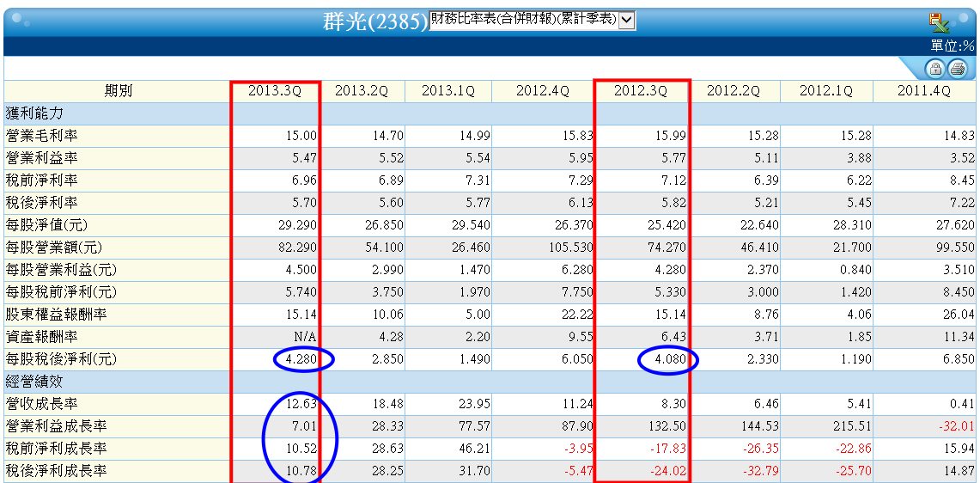Click the 營業毛利率 row label

point(42,136)
